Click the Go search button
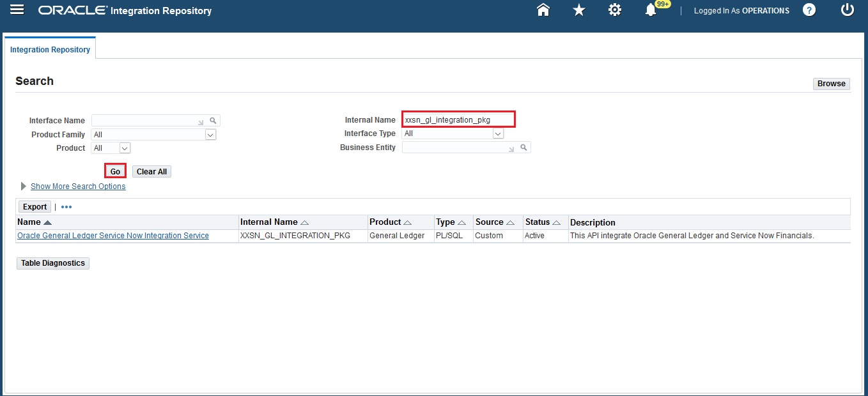The image size is (868, 396). tap(115, 171)
